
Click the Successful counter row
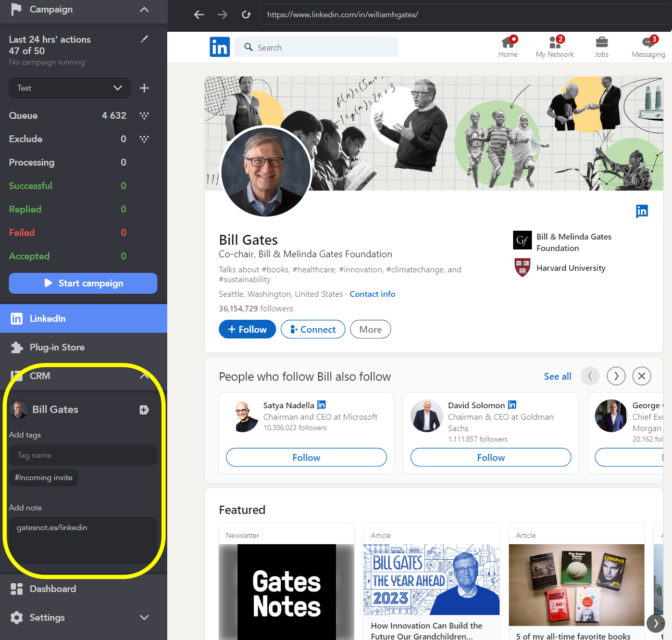pos(68,186)
